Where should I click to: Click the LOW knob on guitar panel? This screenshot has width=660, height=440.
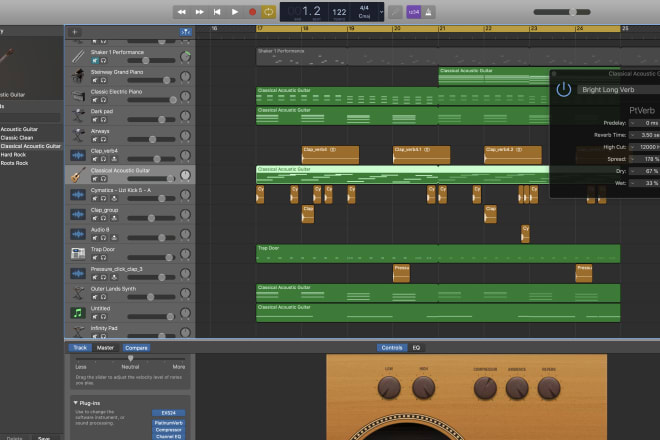(x=389, y=387)
